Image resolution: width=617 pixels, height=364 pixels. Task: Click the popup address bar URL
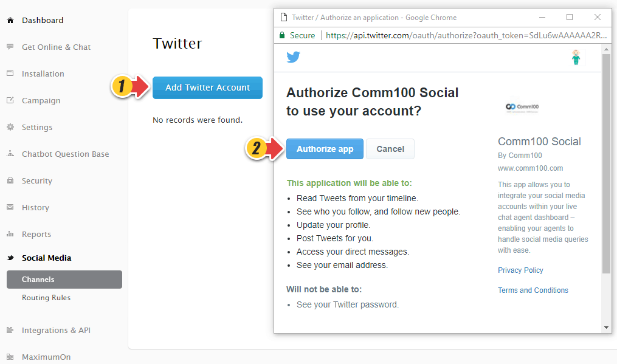[466, 35]
